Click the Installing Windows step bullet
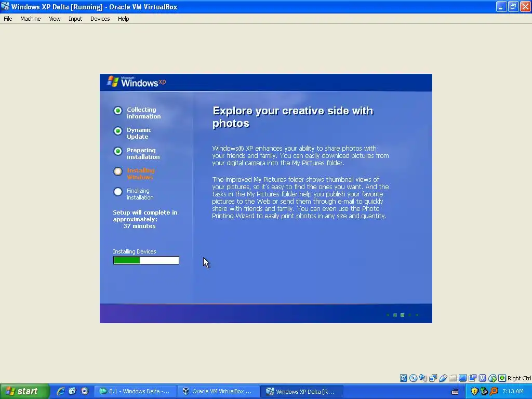The width and height of the screenshot is (532, 399). coord(118,171)
